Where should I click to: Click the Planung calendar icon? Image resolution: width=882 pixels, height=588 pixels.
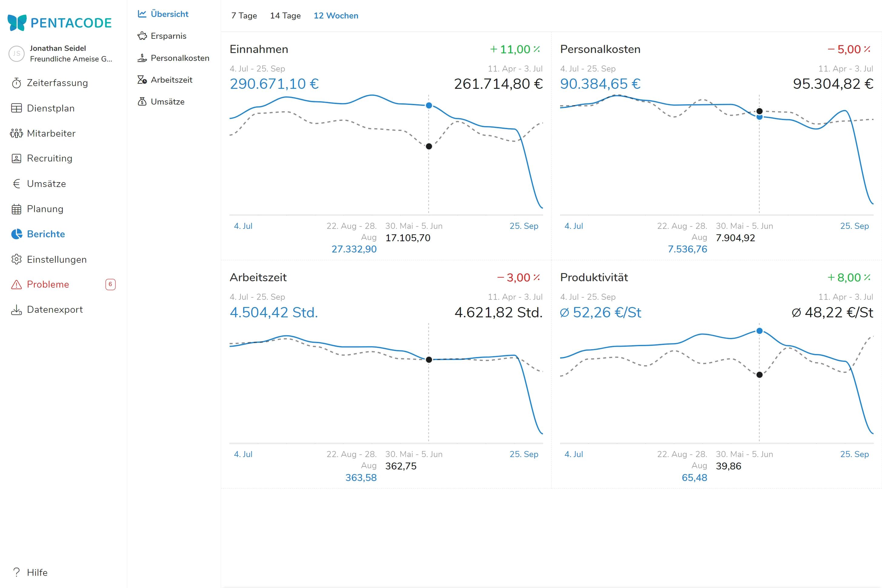[x=16, y=209]
